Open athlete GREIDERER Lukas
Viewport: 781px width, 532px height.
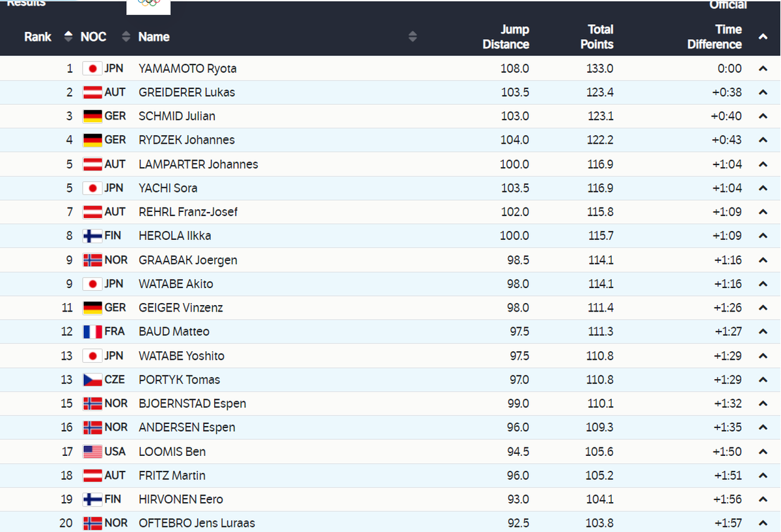[x=187, y=92]
